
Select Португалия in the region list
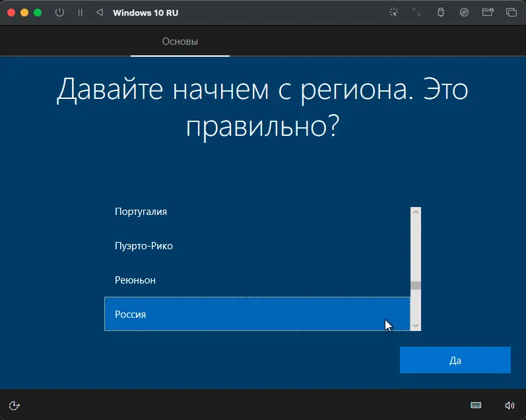click(257, 212)
